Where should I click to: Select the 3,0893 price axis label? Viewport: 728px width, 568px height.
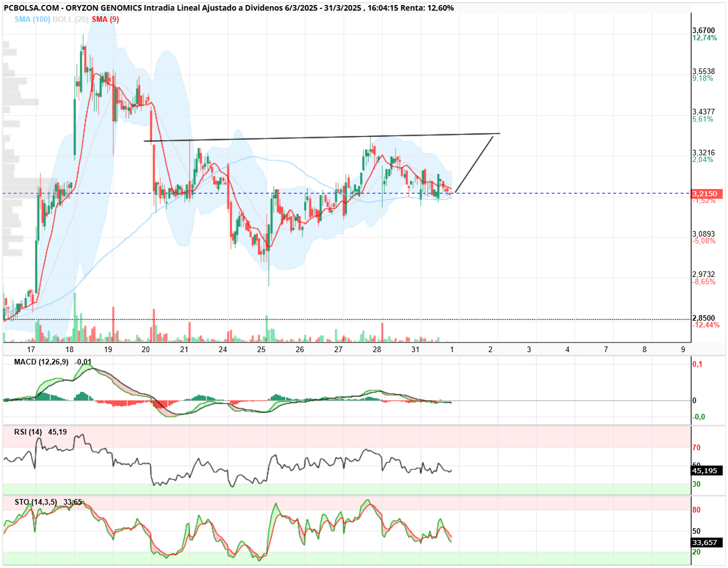point(703,234)
